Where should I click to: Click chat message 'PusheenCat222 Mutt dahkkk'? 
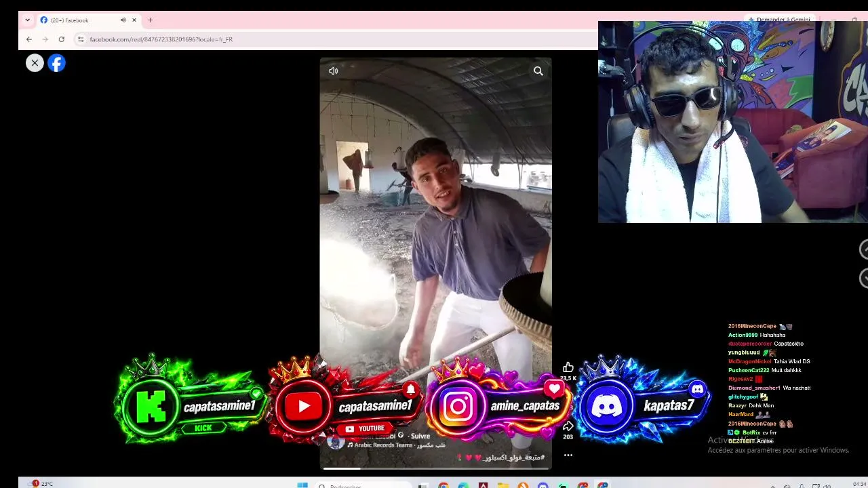(x=765, y=370)
